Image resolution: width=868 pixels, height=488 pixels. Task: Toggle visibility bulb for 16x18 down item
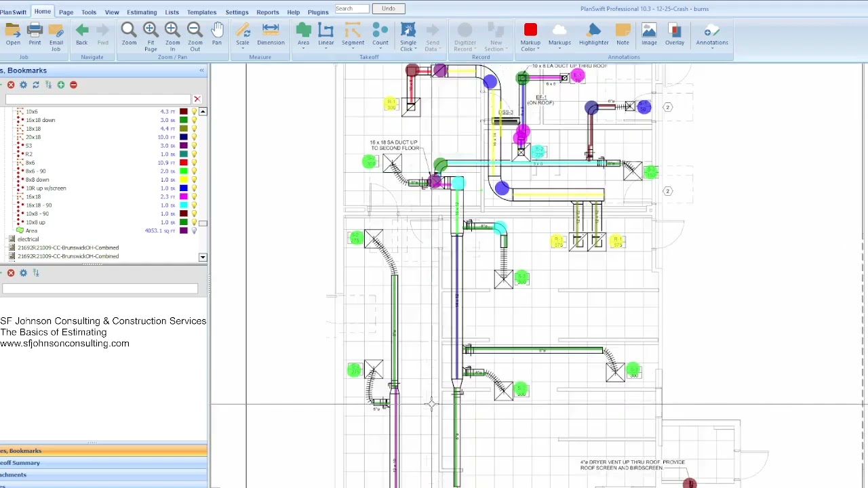click(x=194, y=120)
